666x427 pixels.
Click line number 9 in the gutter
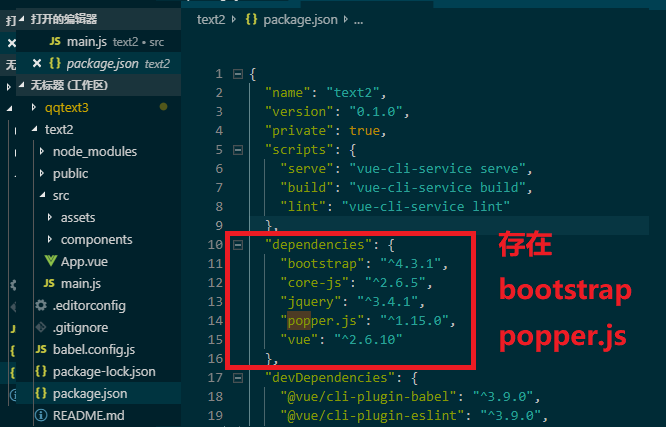pyautogui.click(x=219, y=226)
